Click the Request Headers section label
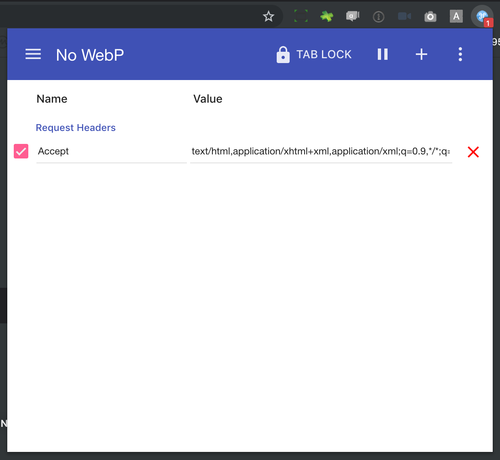 [76, 128]
